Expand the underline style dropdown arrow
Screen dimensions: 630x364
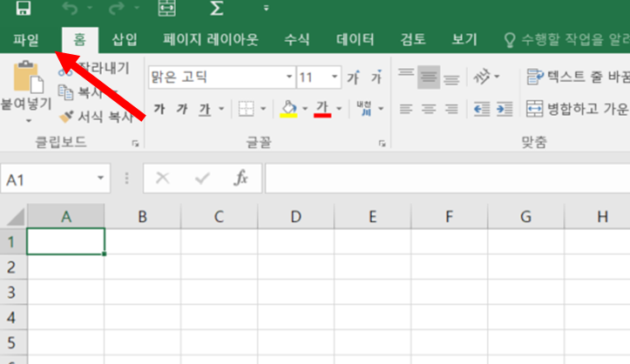(221, 109)
